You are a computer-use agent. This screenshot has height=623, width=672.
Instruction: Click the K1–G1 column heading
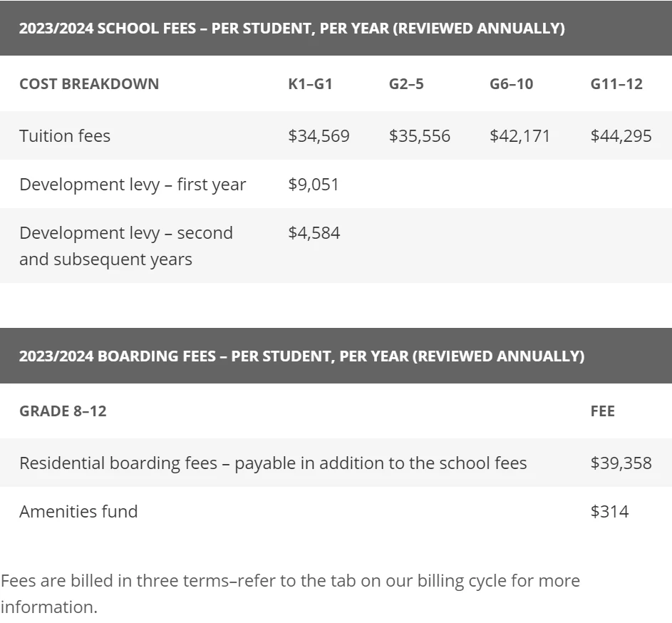pyautogui.click(x=310, y=84)
